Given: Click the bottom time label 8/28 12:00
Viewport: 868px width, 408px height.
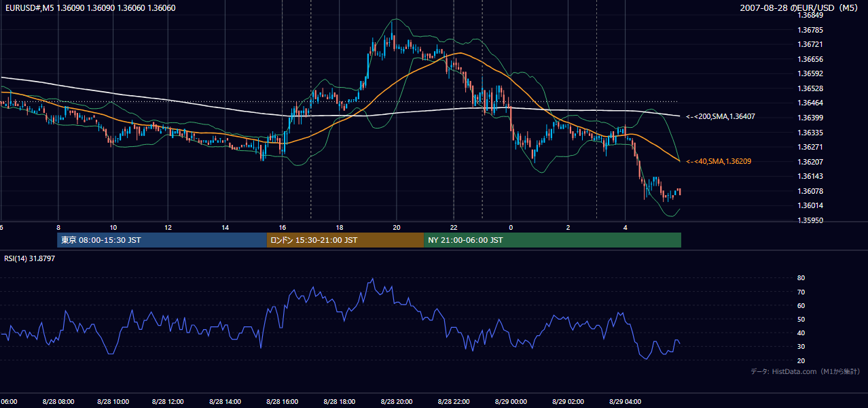Looking at the screenshot, I should click(167, 401).
